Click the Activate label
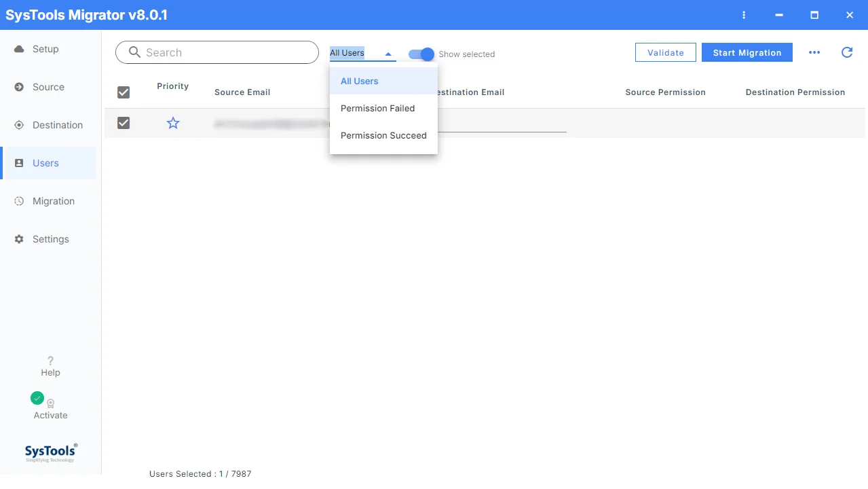The image size is (868, 489). (50, 415)
